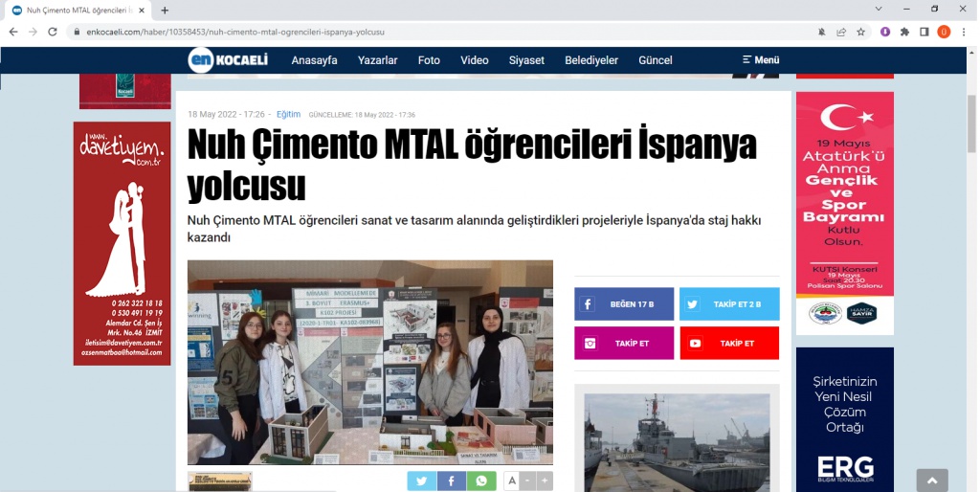Image resolution: width=980 pixels, height=492 pixels.
Task: Bookmark this page with star icon
Action: (860, 32)
